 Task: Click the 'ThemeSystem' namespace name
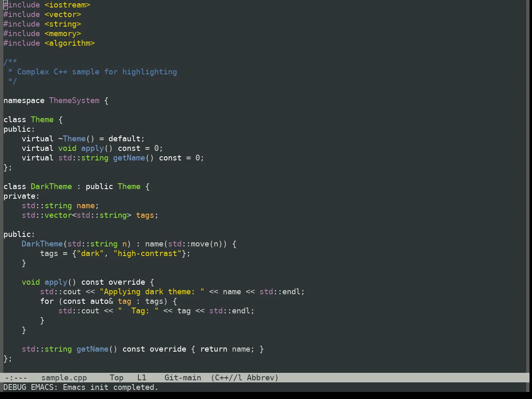[x=74, y=101]
